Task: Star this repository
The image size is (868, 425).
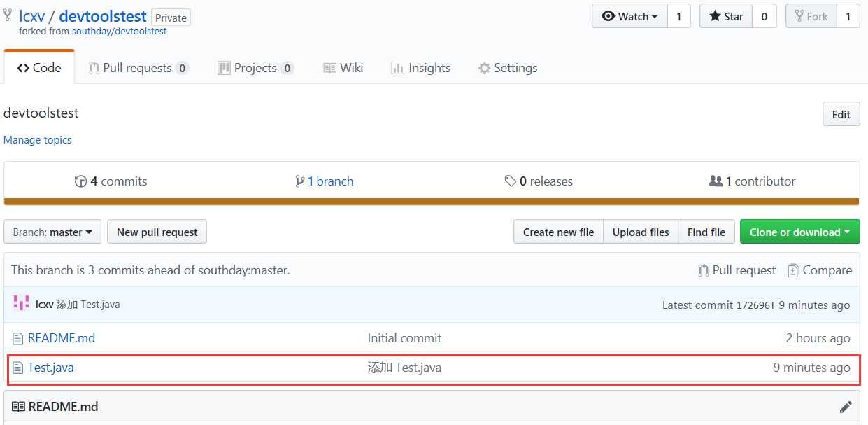Action: [726, 16]
